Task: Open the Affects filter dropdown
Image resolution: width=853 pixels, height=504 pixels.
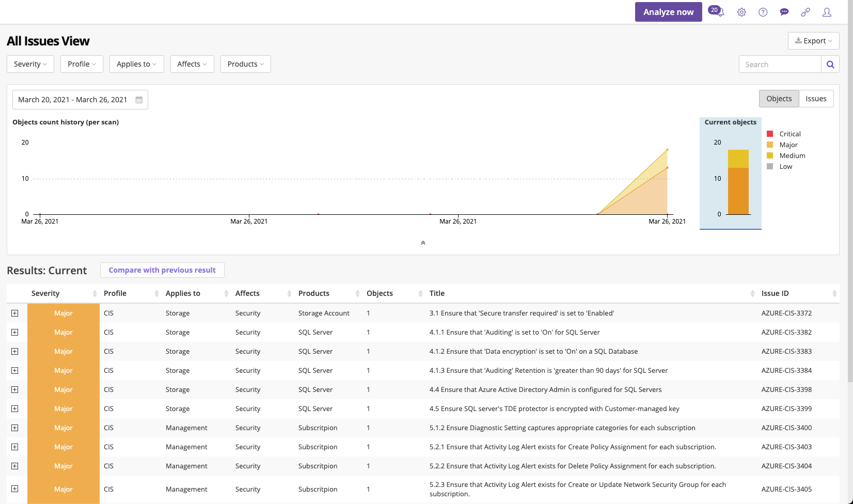Action: [x=192, y=64]
